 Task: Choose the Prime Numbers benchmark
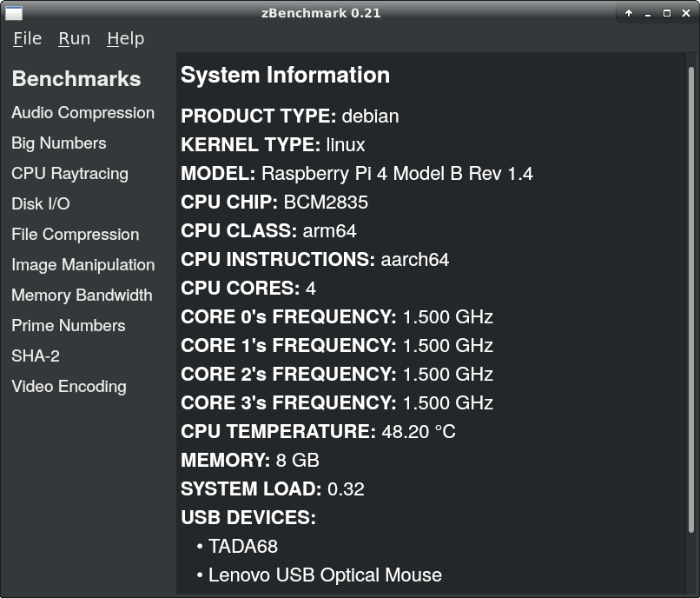point(69,325)
